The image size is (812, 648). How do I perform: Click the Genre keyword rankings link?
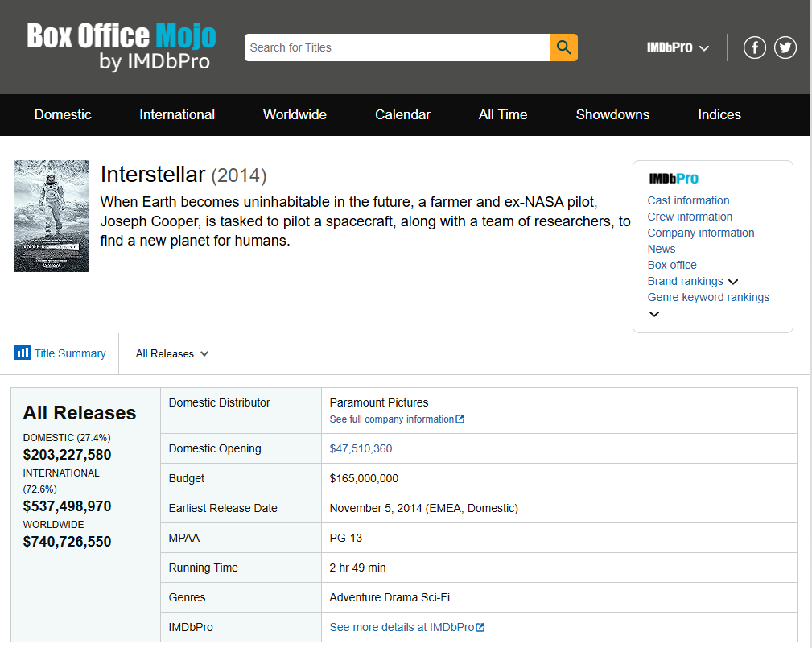click(708, 297)
